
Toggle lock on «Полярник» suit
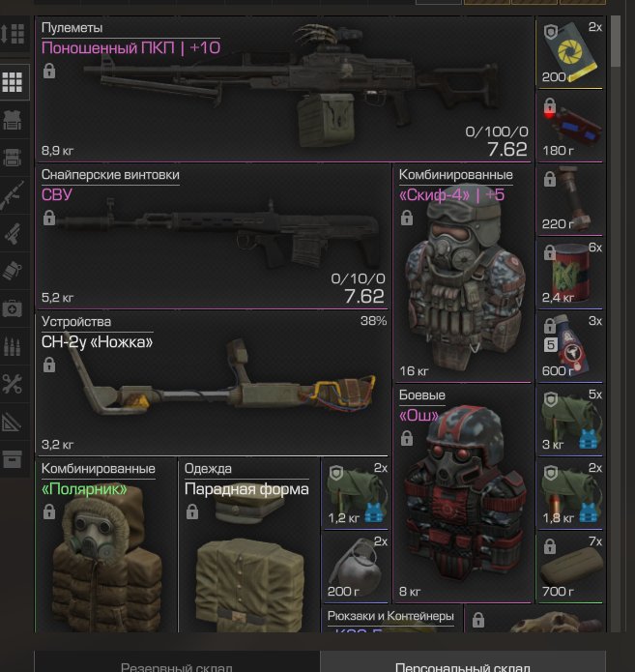click(49, 511)
